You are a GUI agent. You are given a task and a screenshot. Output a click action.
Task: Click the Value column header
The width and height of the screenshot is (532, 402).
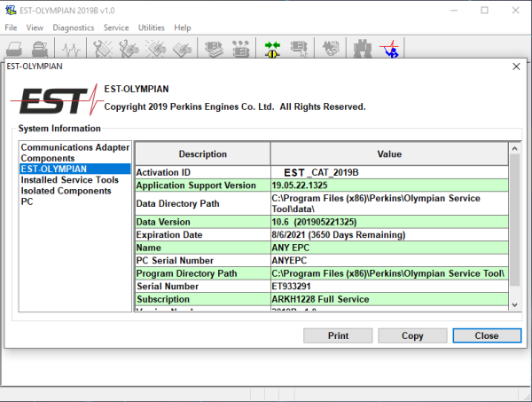click(x=389, y=154)
